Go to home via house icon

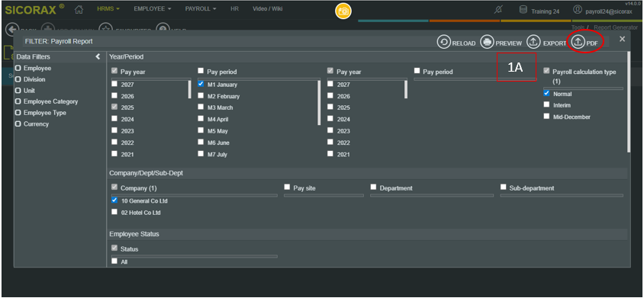point(79,9)
